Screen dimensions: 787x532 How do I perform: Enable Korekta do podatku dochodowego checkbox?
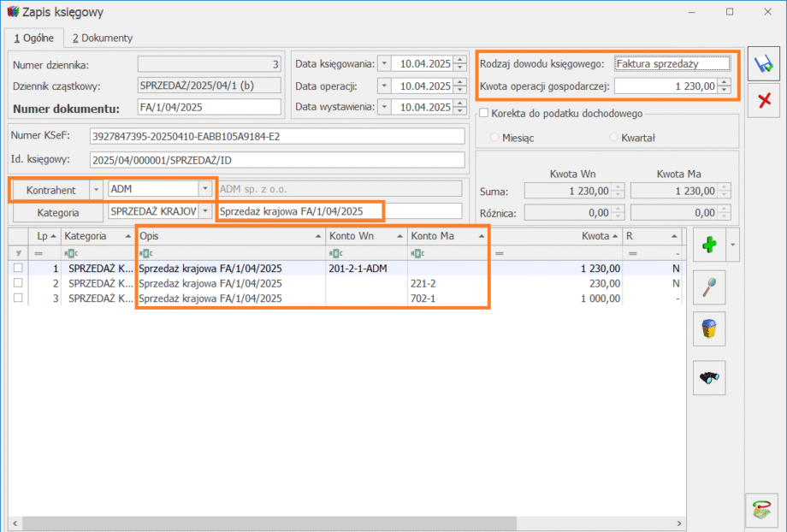pos(484,113)
